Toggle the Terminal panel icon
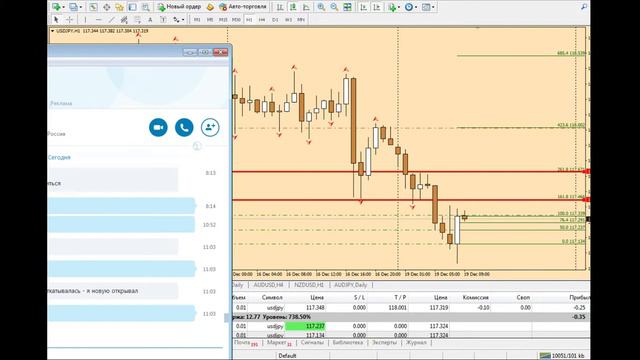The width and height of the screenshot is (640, 360). coord(133,7)
